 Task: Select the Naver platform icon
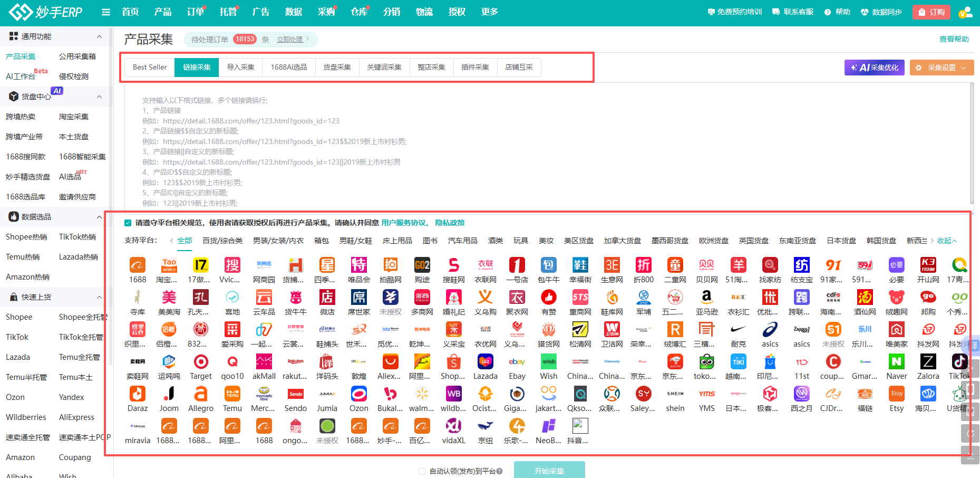coord(897,361)
